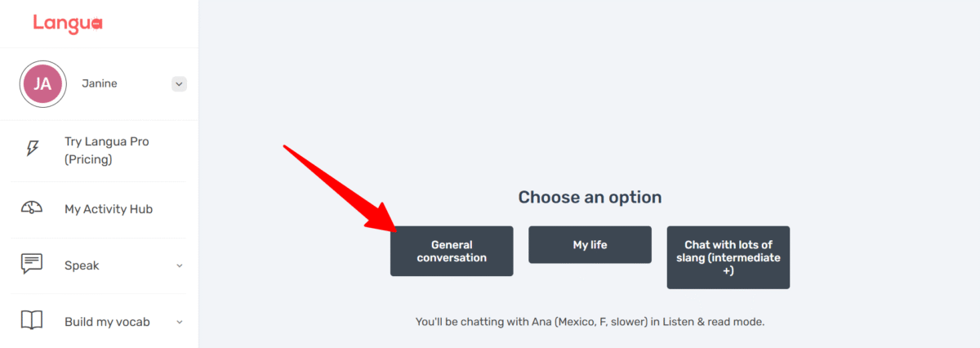980x348 pixels.
Task: Click the JA profile avatar
Action: click(x=42, y=84)
